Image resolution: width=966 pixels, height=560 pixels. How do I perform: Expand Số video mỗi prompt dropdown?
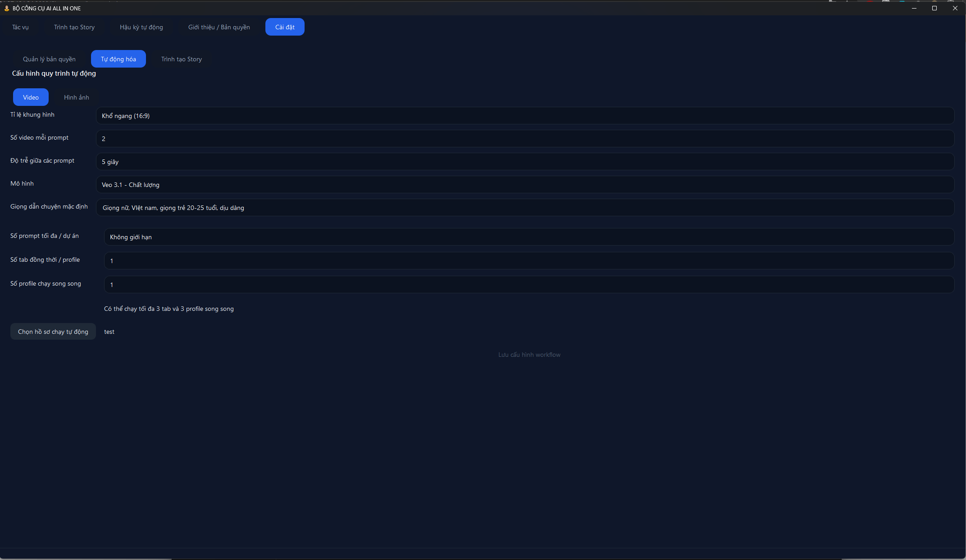[x=525, y=139]
